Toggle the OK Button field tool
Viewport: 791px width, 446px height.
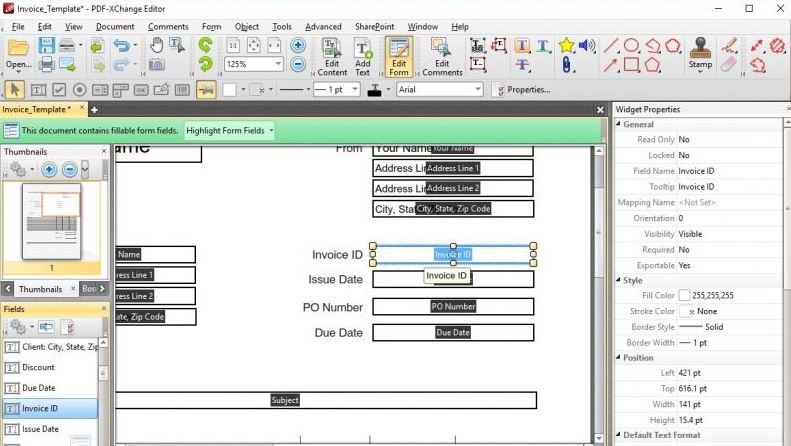141,90
